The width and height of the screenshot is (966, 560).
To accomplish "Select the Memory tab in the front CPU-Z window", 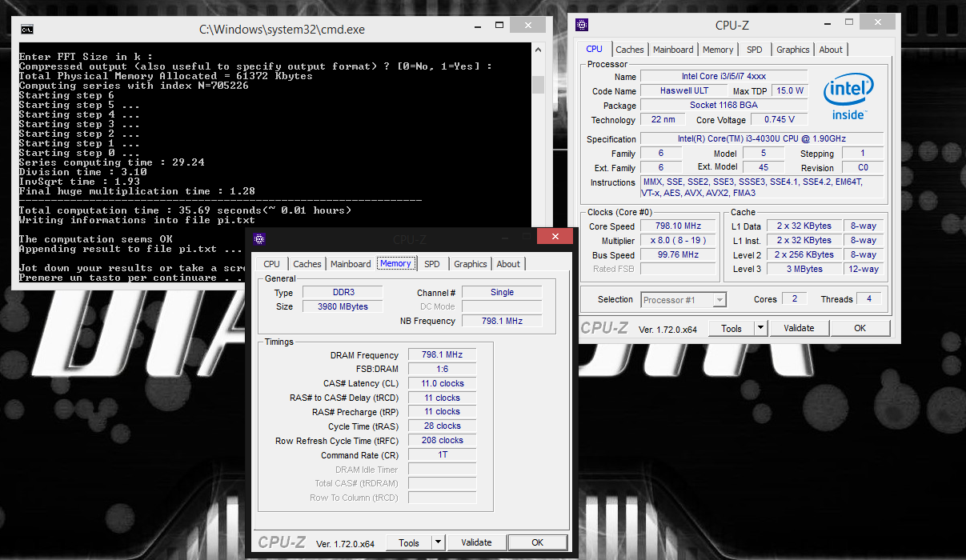I will (395, 263).
